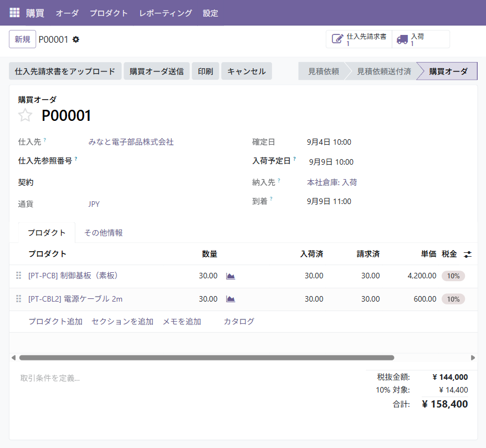Viewport: 486px width, 448px height.
Task: Click help tooltip next to 仕入先参照番号 label
Action: point(76,159)
